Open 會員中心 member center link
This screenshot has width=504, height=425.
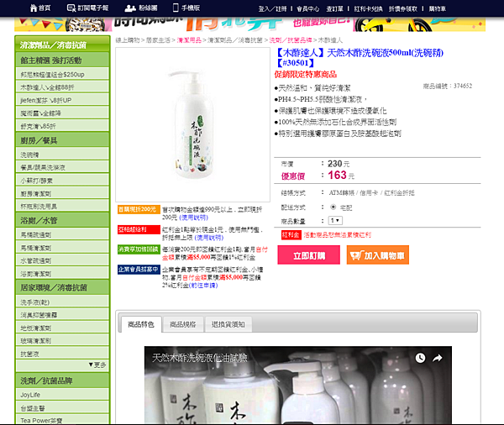click(x=307, y=9)
